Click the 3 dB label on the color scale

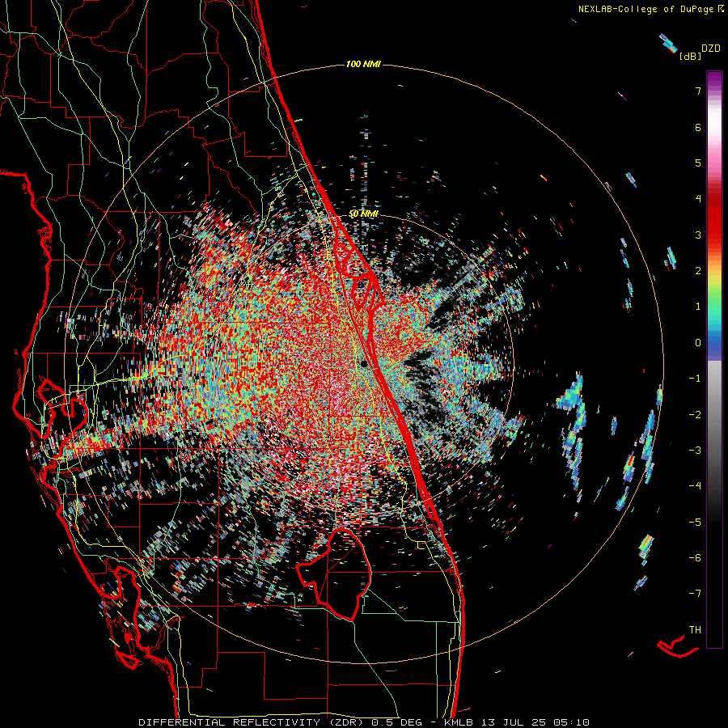pyautogui.click(x=698, y=235)
